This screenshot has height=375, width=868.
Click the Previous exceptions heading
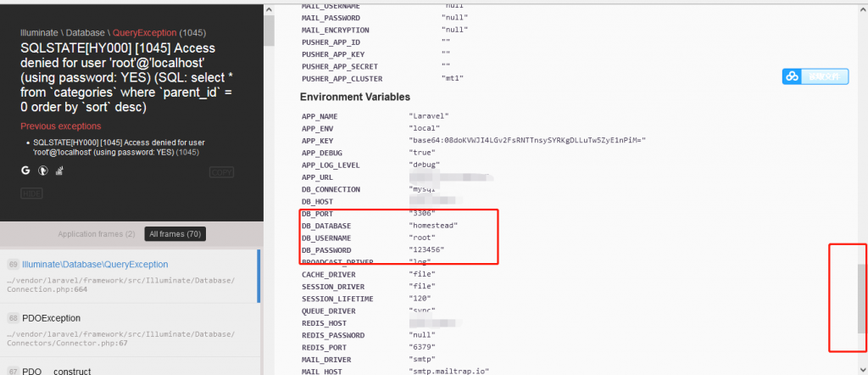[x=61, y=126]
